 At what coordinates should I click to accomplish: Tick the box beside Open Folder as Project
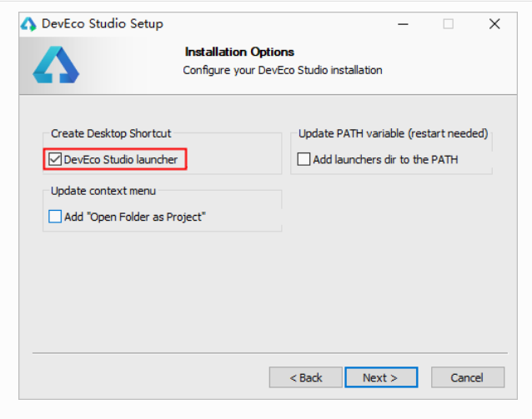click(x=55, y=217)
